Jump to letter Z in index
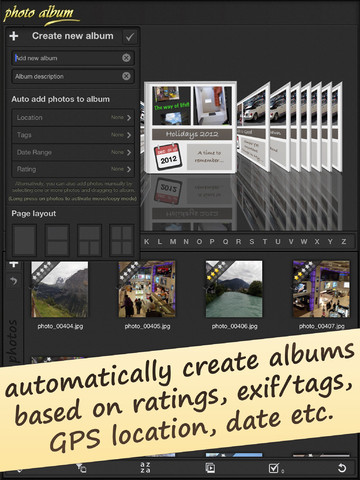Viewport: 360px width, 480px height. point(344,242)
